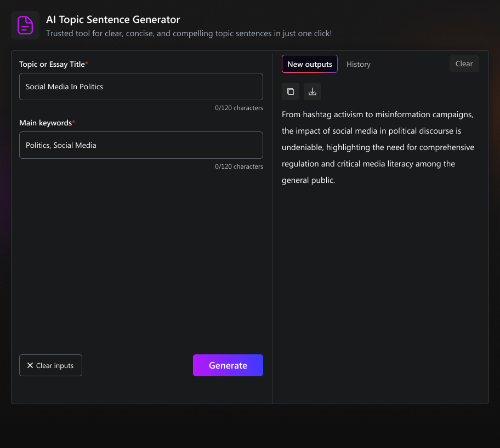500x448 pixels.
Task: Click the 'Trusted tool for clear' tagline
Action: (189, 33)
